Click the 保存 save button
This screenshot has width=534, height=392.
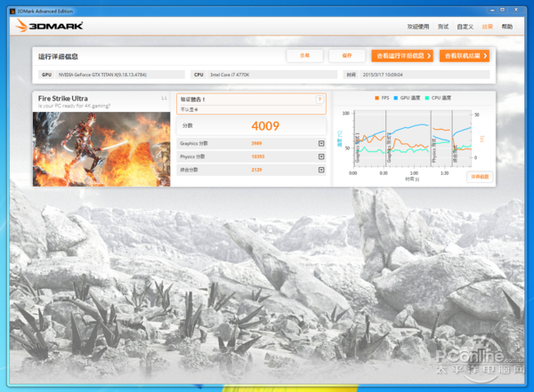coord(347,55)
